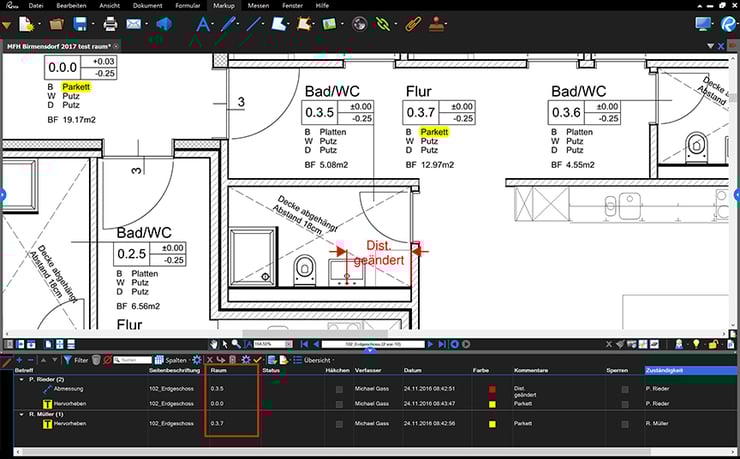The height and width of the screenshot is (459, 740).
Task: Open a file with the folder icon
Action: click(x=56, y=24)
